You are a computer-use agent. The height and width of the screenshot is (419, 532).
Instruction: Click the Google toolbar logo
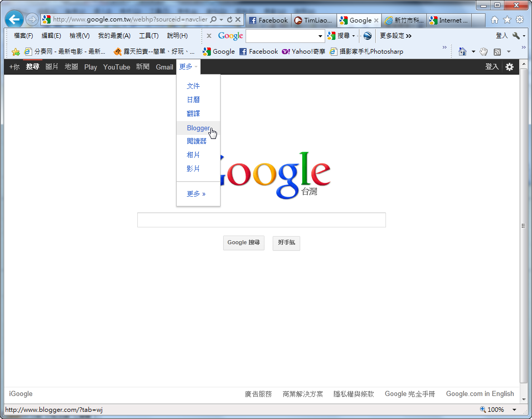coord(230,36)
